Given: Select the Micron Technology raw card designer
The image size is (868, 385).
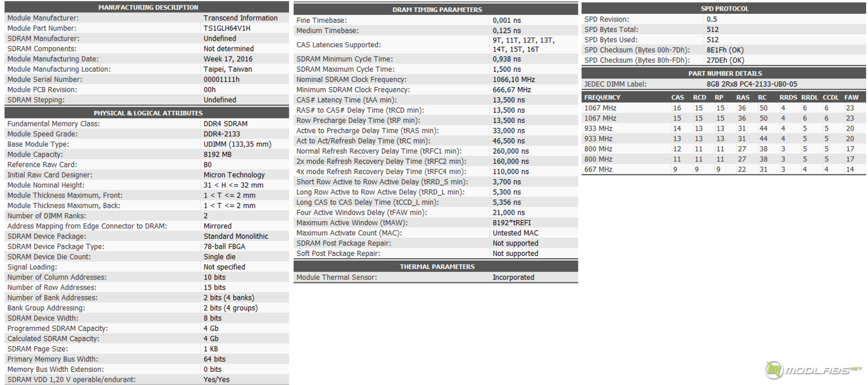Looking at the screenshot, I should [x=234, y=175].
